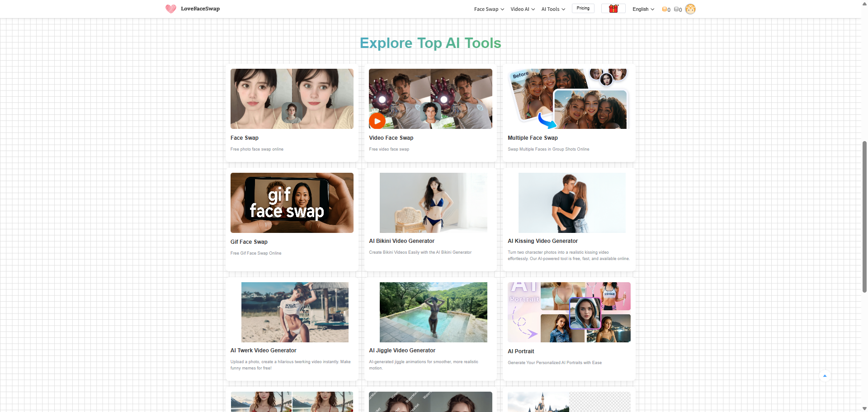
Task: Click the page vertical scrollbar thumb
Action: [864, 217]
